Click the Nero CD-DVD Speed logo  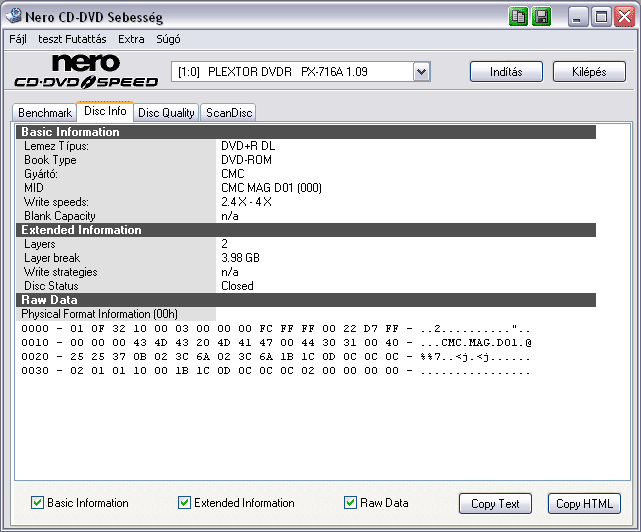[x=86, y=72]
